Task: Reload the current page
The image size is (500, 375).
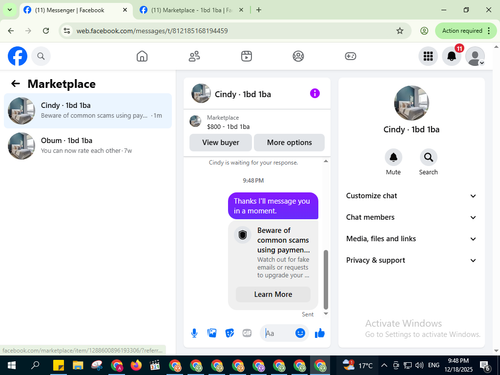Action: tap(46, 31)
